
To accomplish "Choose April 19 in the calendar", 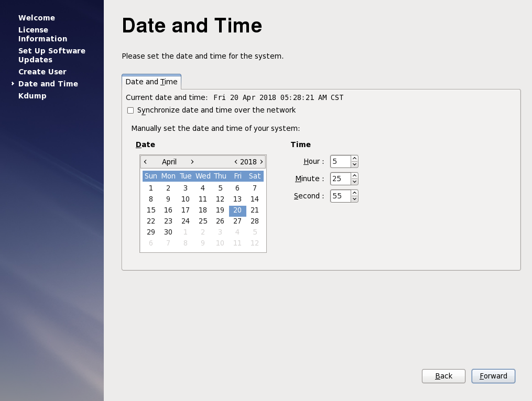I will point(220,210).
